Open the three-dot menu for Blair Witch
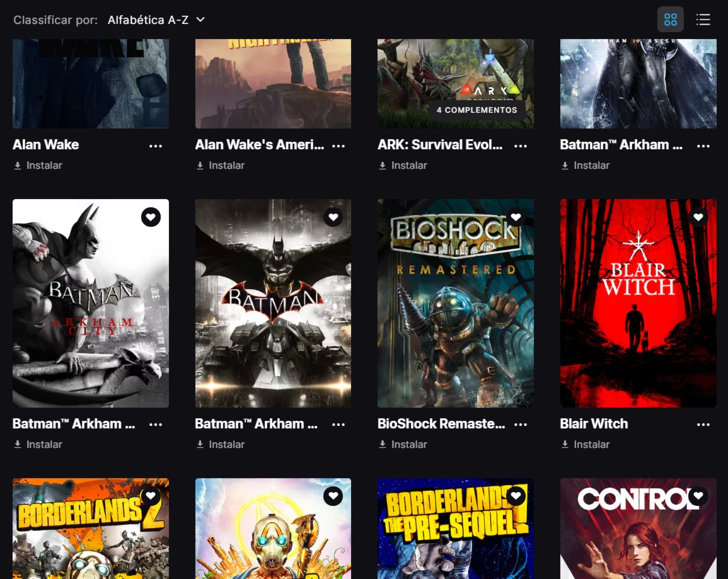 (x=703, y=424)
